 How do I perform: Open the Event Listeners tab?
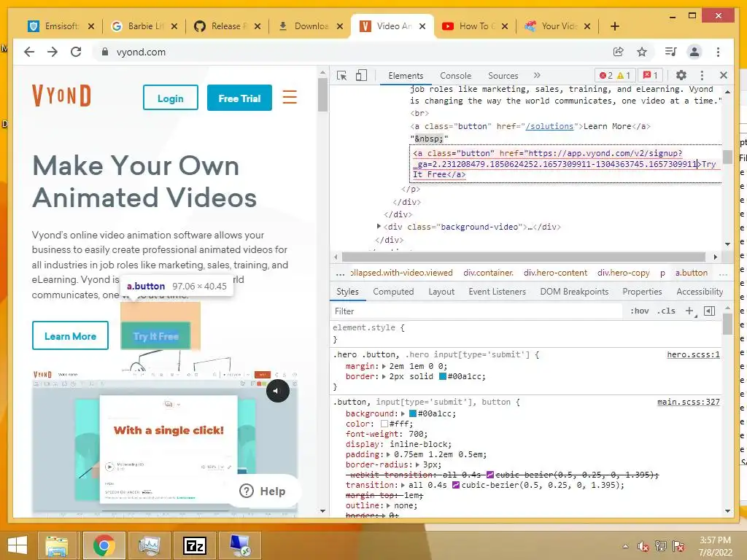[x=497, y=292]
